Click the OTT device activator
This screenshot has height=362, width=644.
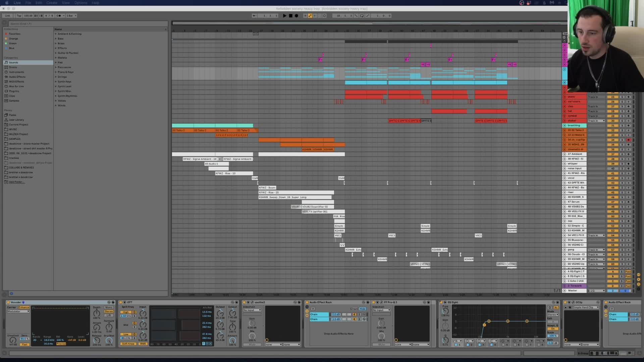click(121, 302)
